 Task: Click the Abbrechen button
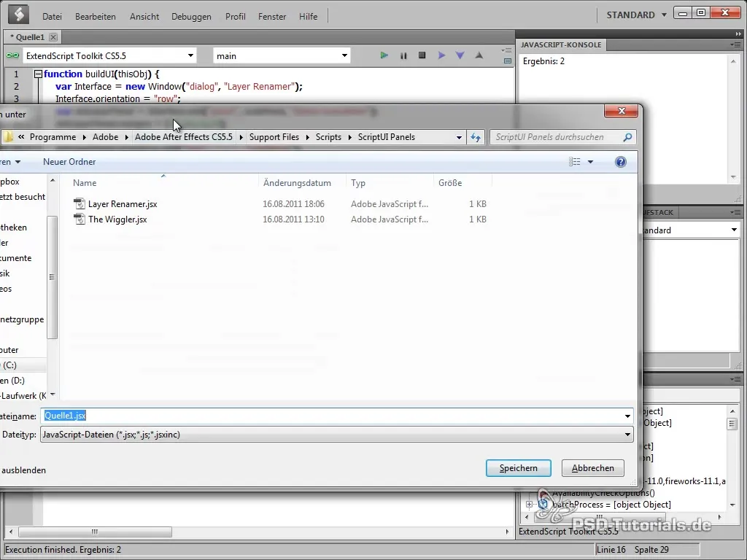[592, 468]
